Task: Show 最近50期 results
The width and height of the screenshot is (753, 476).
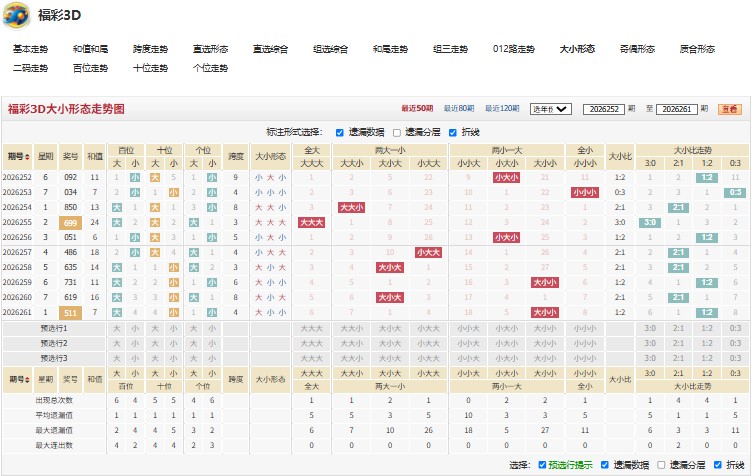Action: pos(417,109)
